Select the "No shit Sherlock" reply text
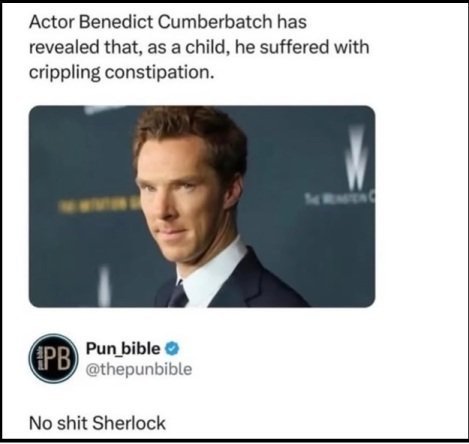The height and width of the screenshot is (444, 469). pyautogui.click(x=97, y=423)
